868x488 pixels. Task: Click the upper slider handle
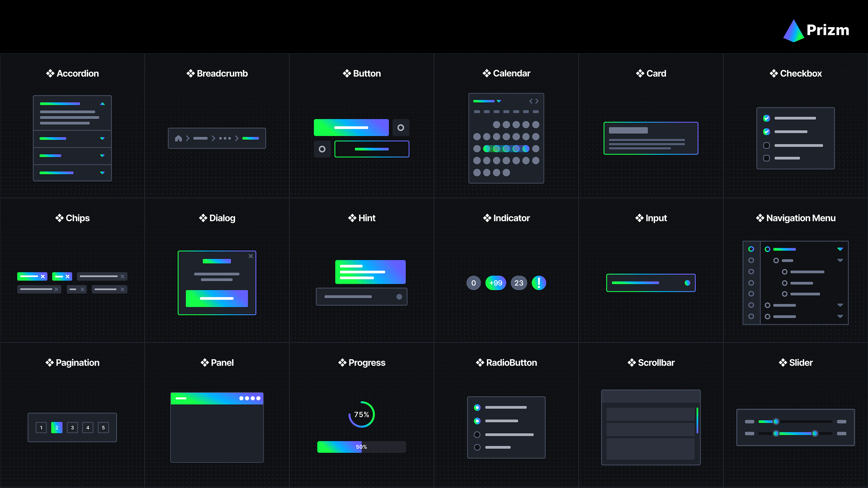[776, 422]
